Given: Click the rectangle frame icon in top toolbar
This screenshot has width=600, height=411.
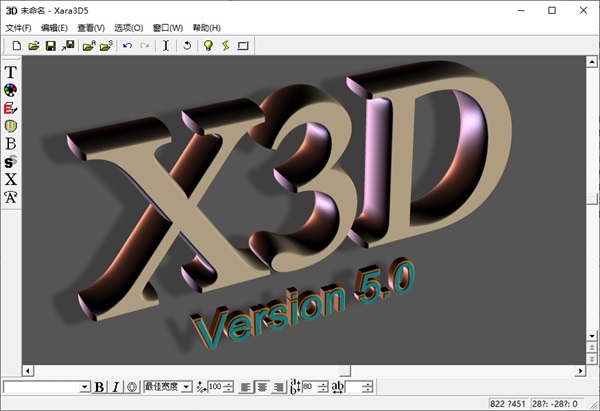Looking at the screenshot, I should (243, 46).
